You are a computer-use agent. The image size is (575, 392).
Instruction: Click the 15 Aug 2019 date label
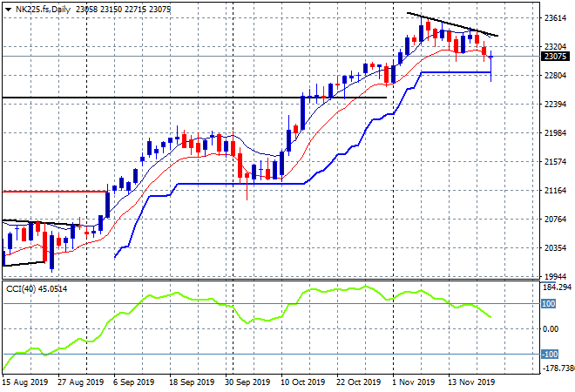pyautogui.click(x=25, y=382)
